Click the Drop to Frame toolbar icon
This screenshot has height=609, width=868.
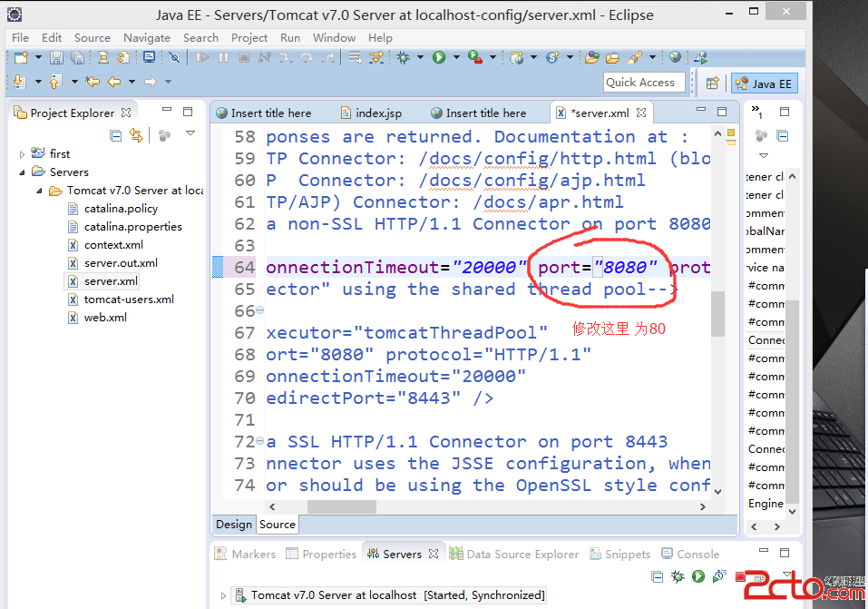[x=355, y=57]
